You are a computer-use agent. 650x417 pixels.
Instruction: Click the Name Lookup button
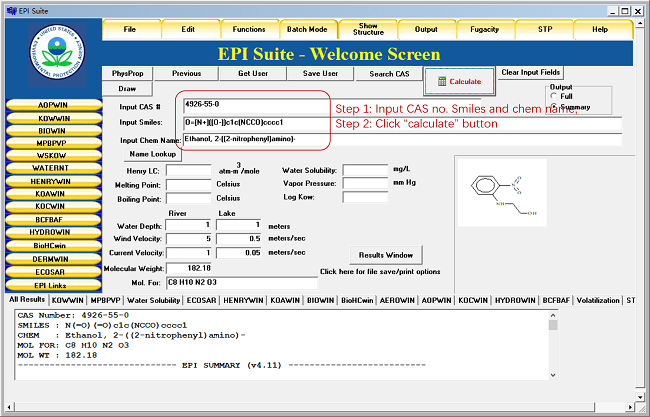pyautogui.click(x=153, y=154)
